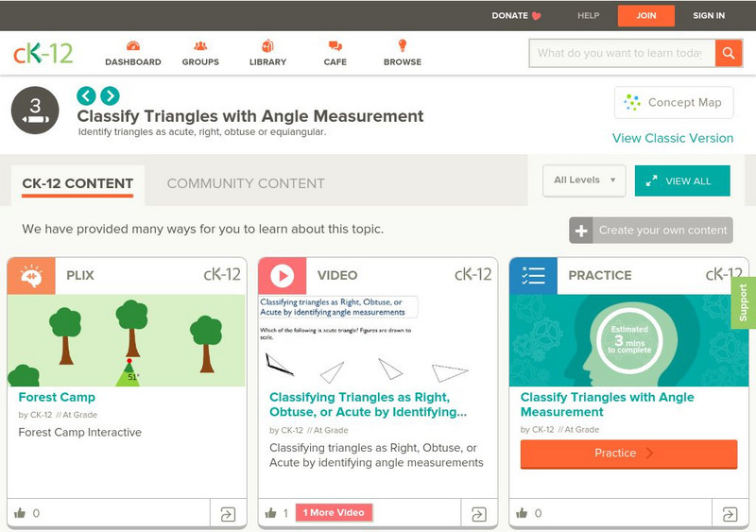The width and height of the screenshot is (756, 532).
Task: Open the Concept Map
Action: pyautogui.click(x=674, y=102)
